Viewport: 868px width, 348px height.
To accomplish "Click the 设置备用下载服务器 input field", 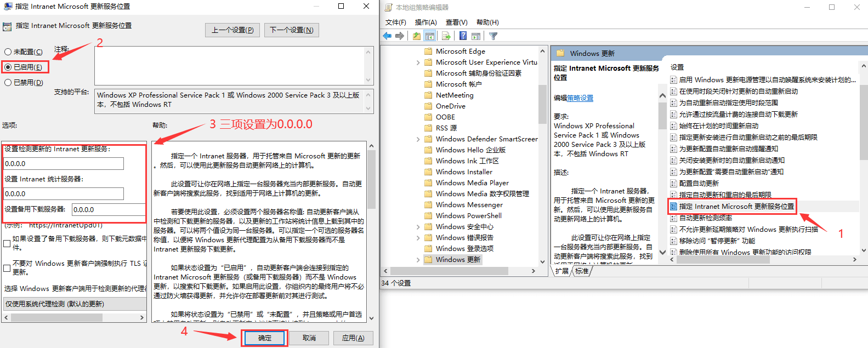I will (109, 210).
